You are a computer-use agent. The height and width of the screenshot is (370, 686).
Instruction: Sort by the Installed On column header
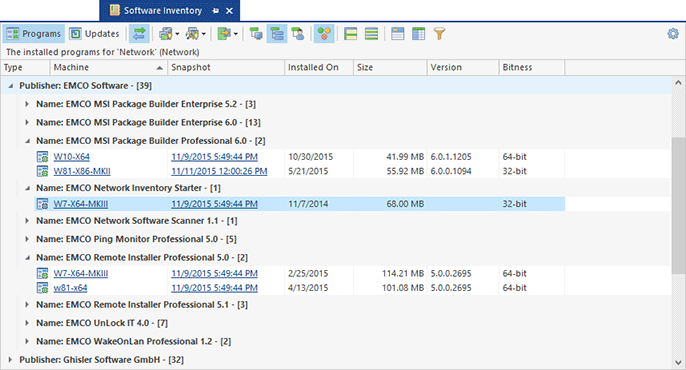point(319,67)
